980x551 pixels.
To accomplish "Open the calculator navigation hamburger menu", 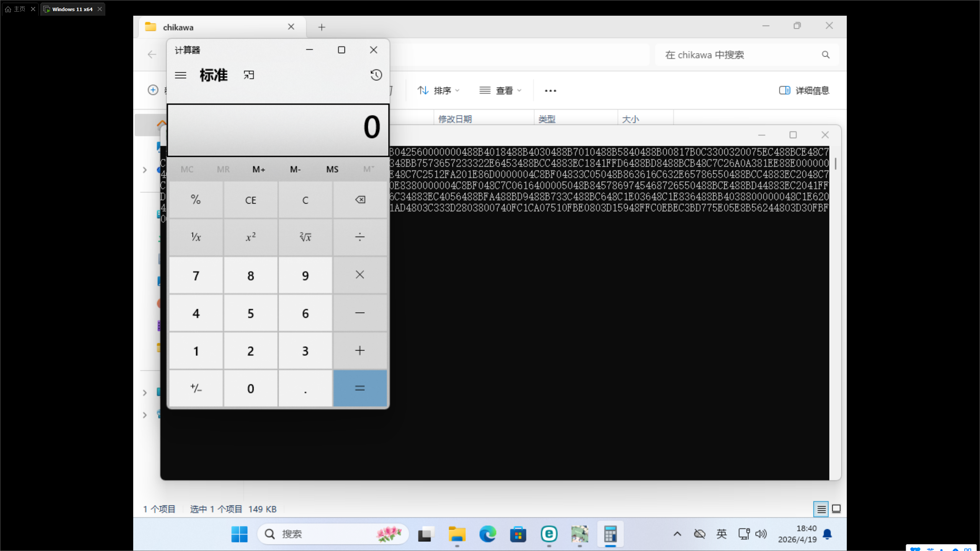I will [180, 75].
